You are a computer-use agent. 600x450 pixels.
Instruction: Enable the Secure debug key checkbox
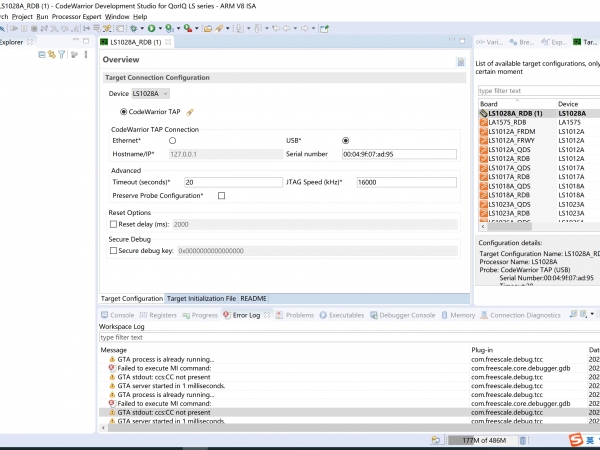[x=113, y=250]
